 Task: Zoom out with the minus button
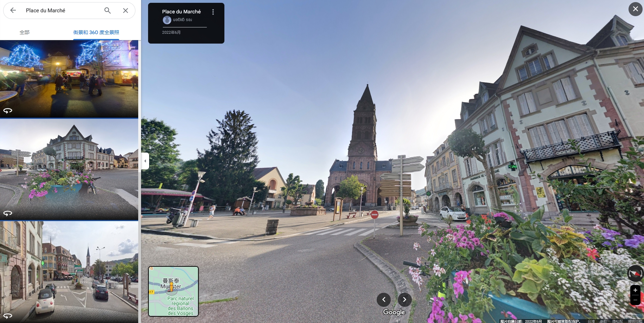click(x=635, y=300)
